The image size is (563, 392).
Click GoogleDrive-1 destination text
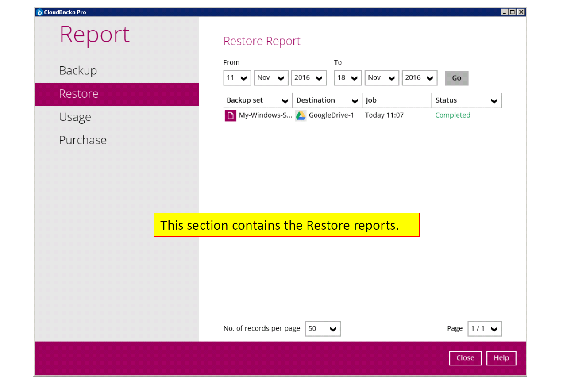pyautogui.click(x=331, y=115)
